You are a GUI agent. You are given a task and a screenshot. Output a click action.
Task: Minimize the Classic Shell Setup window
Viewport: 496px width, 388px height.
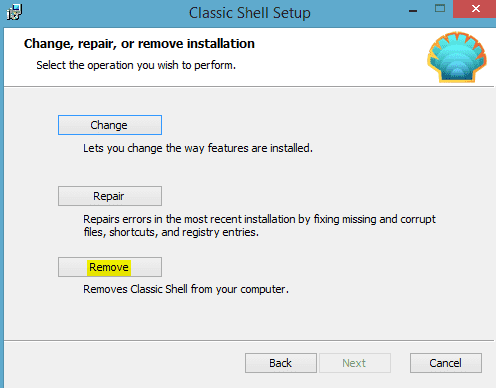[413, 10]
